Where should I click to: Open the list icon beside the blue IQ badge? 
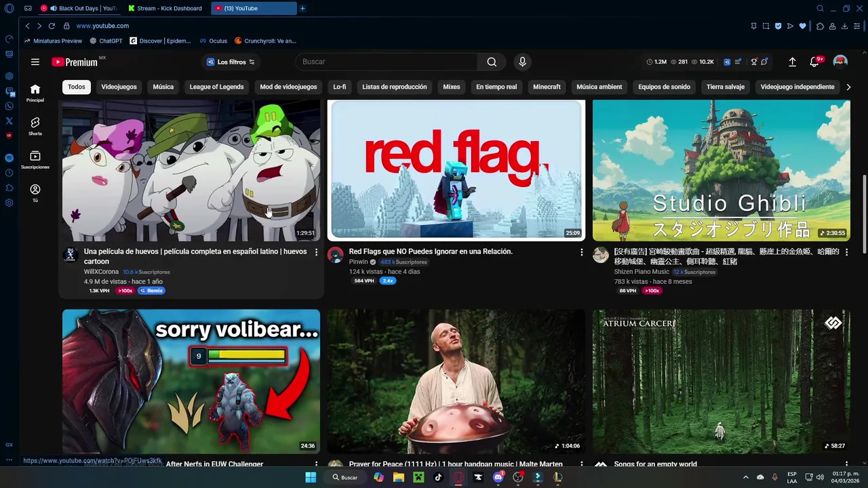pos(738,62)
